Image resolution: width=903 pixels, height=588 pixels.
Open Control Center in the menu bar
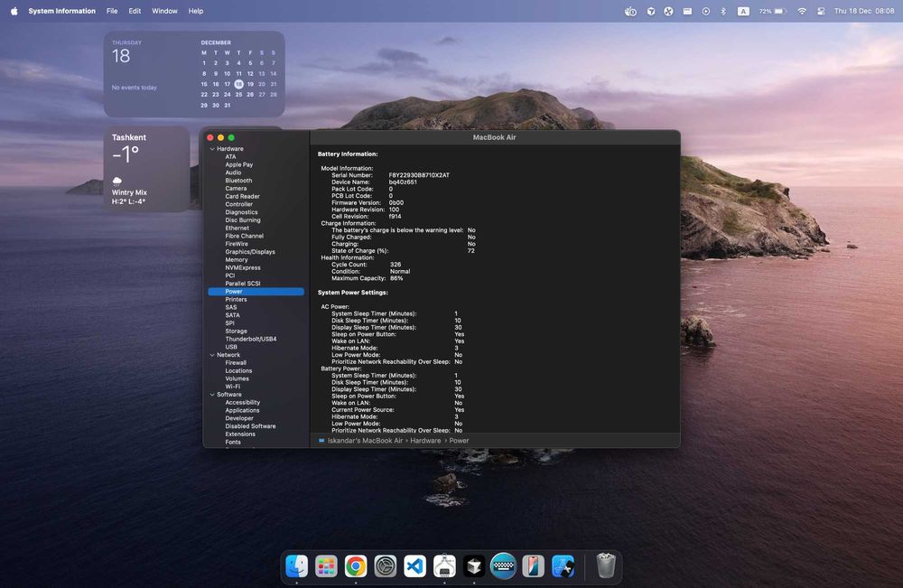[x=821, y=11]
